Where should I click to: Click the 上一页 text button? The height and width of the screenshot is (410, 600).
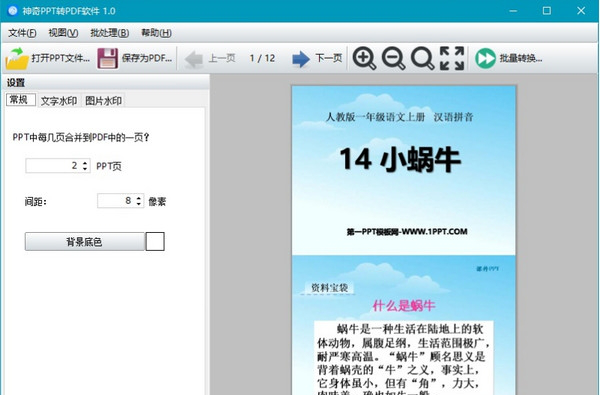click(x=222, y=58)
